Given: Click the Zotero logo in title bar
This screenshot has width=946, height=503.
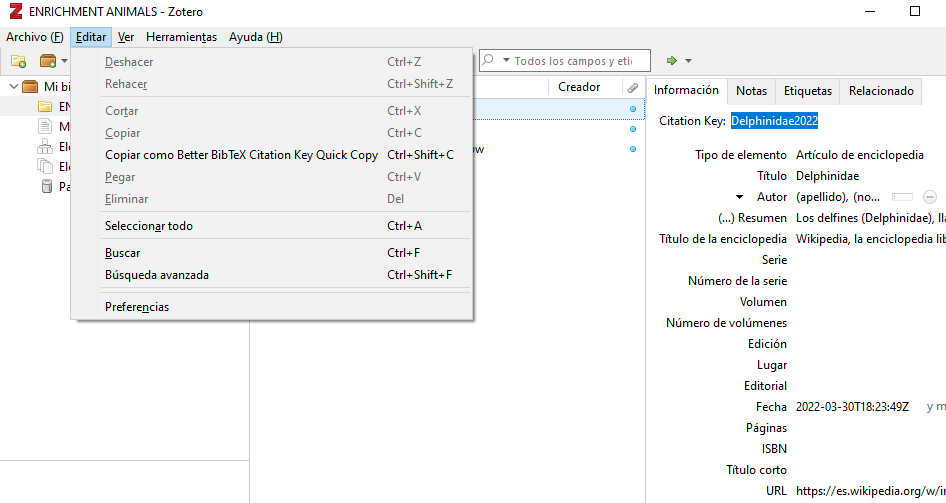Looking at the screenshot, I should [16, 11].
